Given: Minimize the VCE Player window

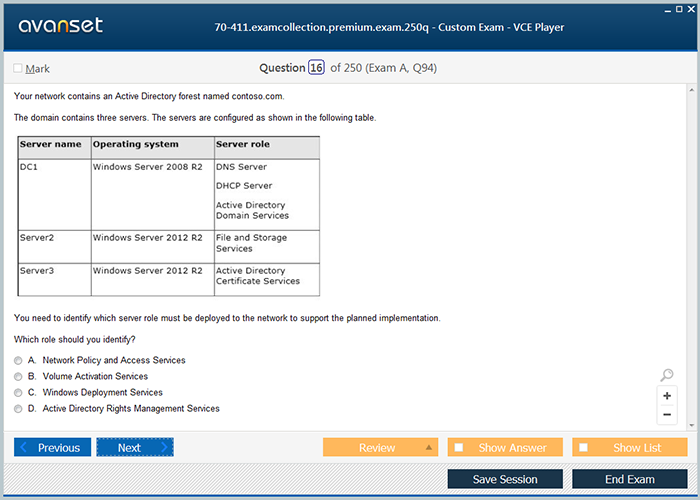Looking at the screenshot, I should coord(667,10).
